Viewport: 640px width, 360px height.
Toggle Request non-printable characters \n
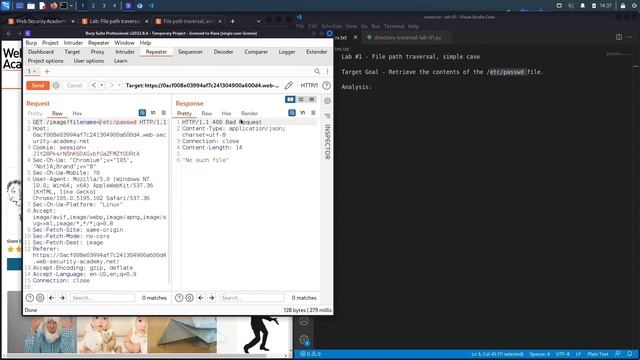coord(153,113)
